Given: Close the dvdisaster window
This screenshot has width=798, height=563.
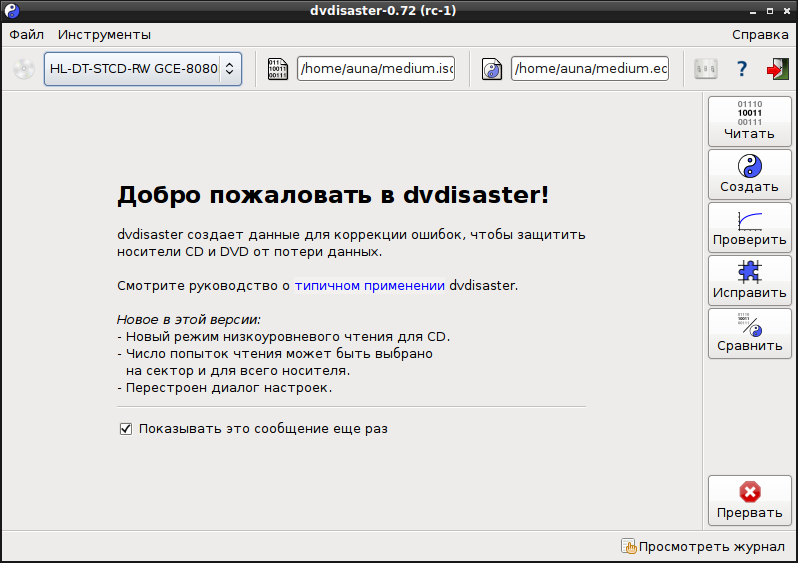Looking at the screenshot, I should (787, 11).
